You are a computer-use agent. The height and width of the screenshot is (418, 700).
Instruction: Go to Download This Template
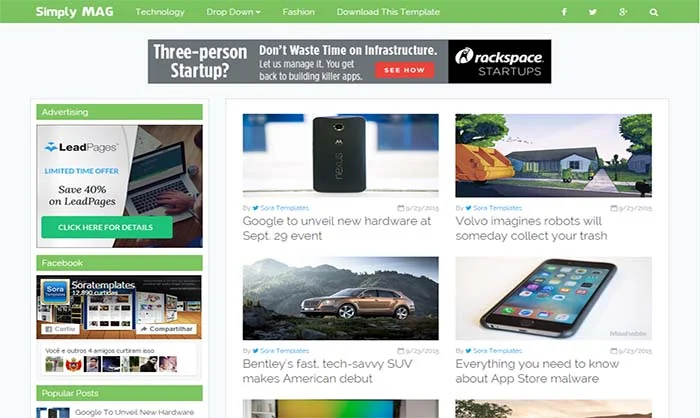click(388, 12)
